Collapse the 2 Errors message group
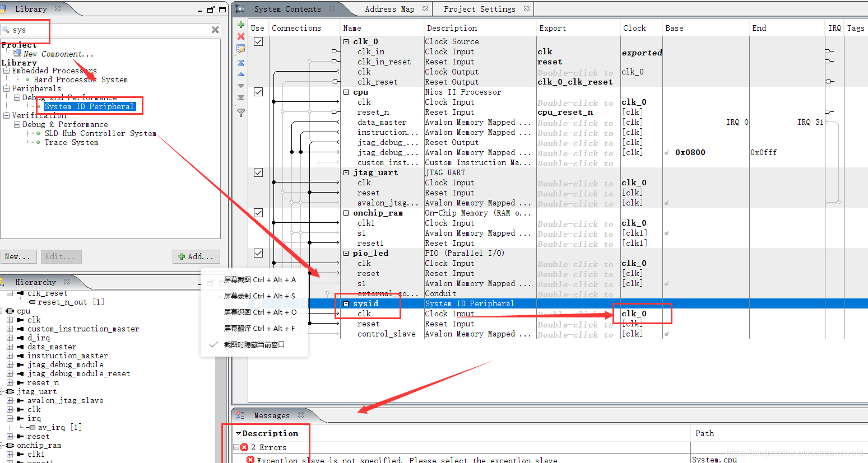This screenshot has width=868, height=463. [236, 447]
